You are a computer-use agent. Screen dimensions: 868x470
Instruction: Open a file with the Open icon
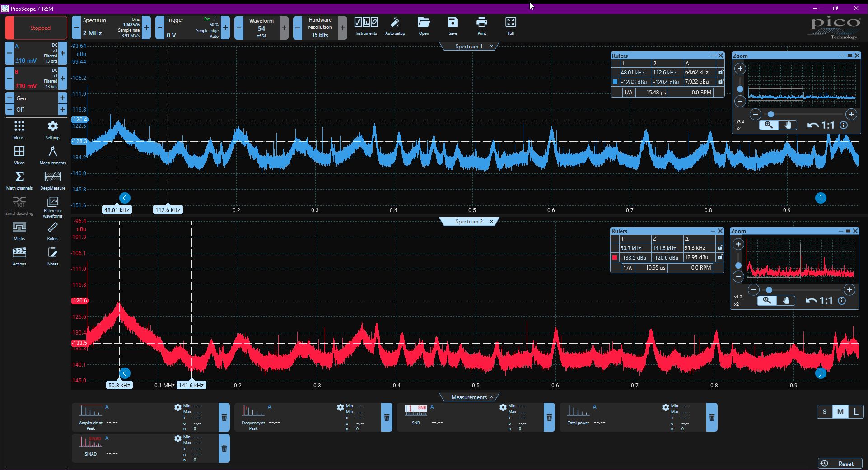pos(424,26)
